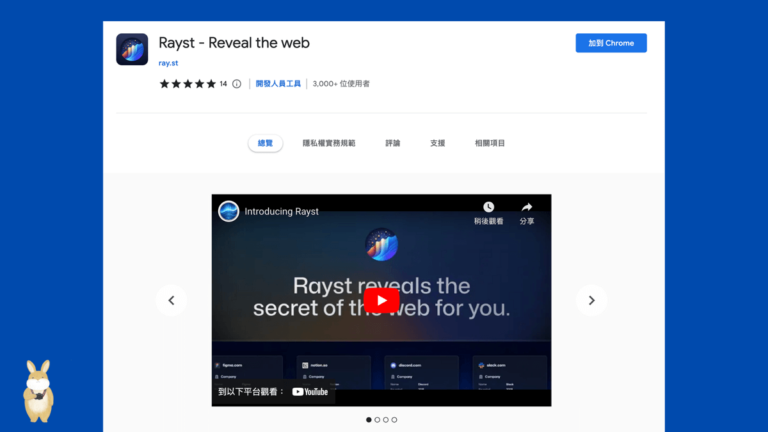The image size is (768, 432).
Task: Click the rating count 14
Action: click(x=223, y=84)
